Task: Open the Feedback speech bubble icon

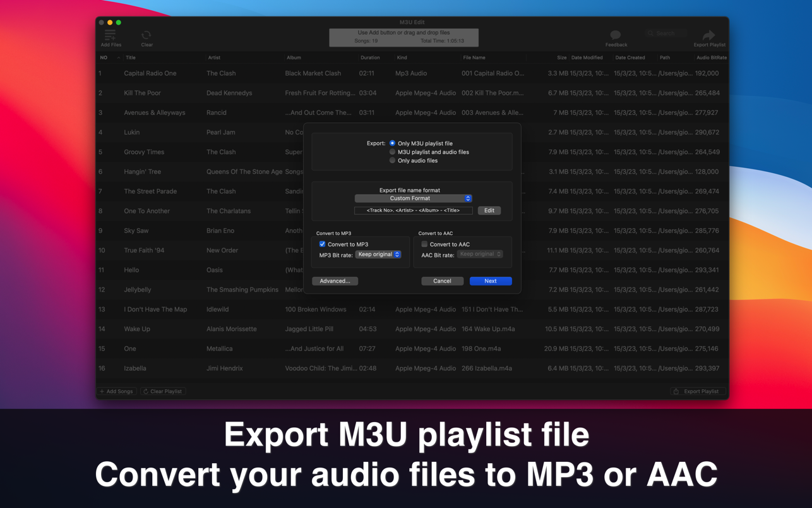Action: pyautogui.click(x=616, y=35)
